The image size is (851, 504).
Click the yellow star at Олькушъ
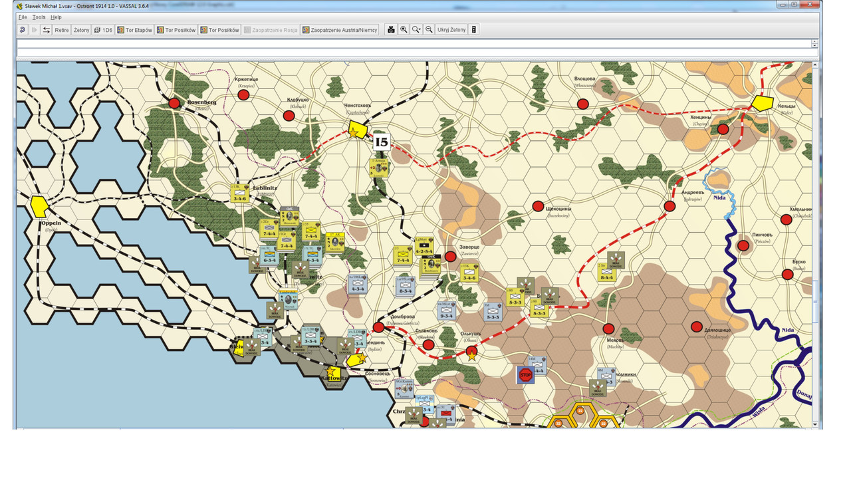pyautogui.click(x=472, y=355)
